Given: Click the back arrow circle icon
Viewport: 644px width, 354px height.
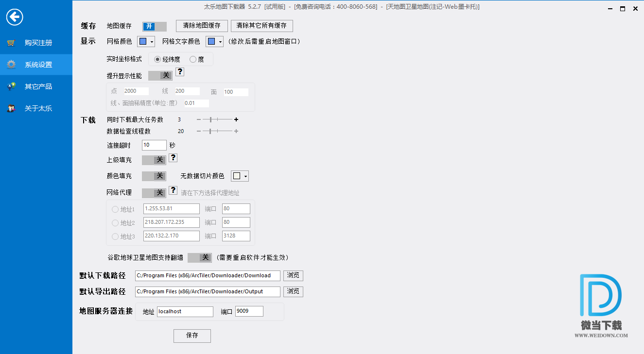Looking at the screenshot, I should pos(15,17).
